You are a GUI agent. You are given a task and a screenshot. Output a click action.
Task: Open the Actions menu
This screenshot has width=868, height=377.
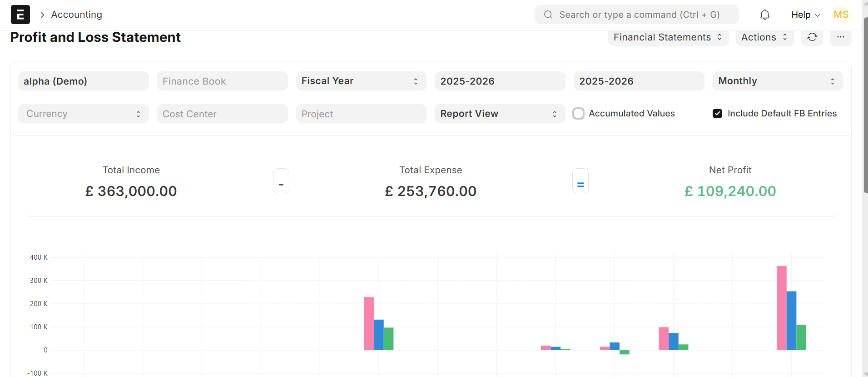click(764, 37)
